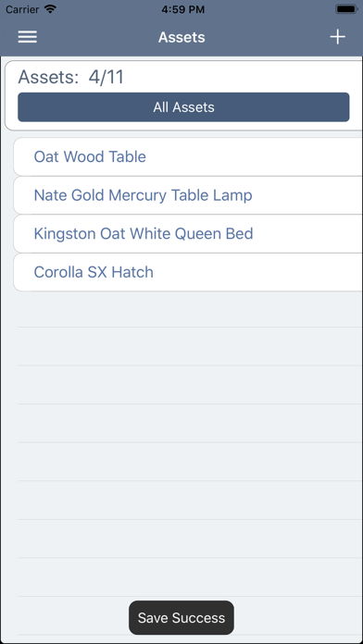Tap the 4/11 asset count

tap(106, 77)
